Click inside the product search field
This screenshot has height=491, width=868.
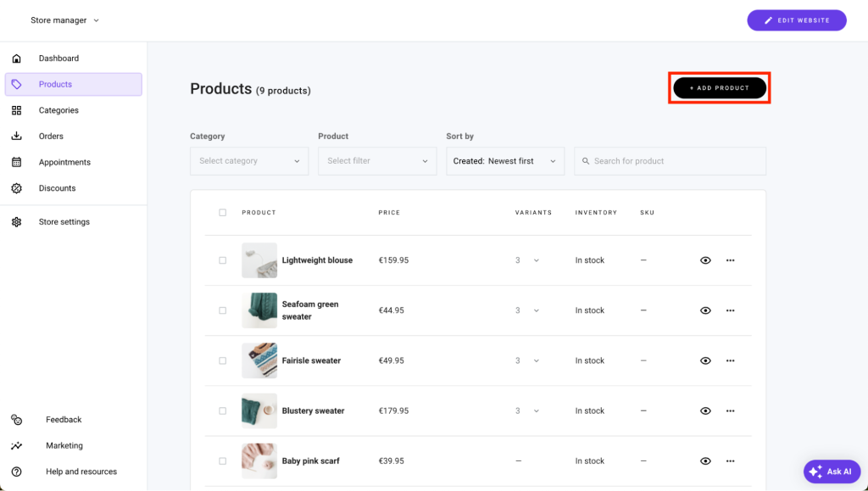tap(670, 161)
